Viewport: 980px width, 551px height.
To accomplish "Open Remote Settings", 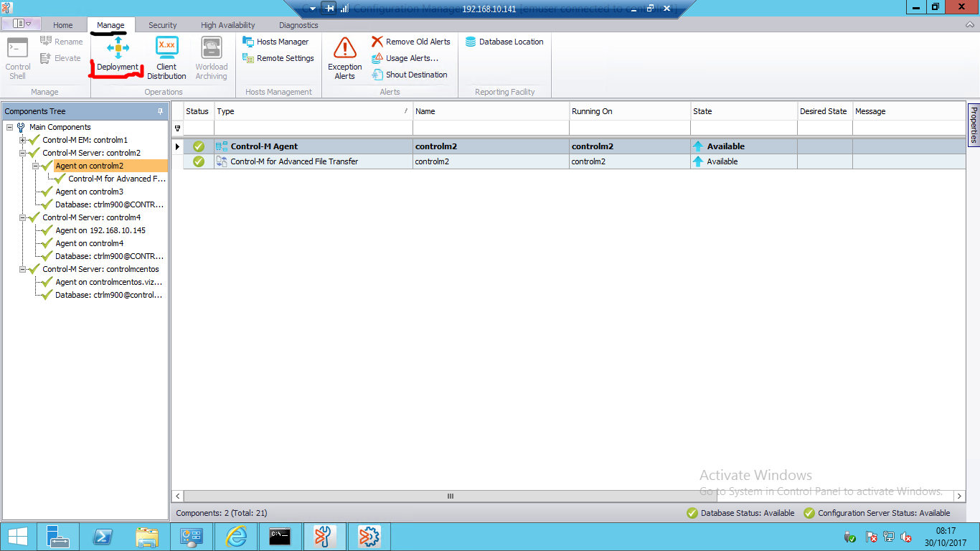I will tap(278, 58).
